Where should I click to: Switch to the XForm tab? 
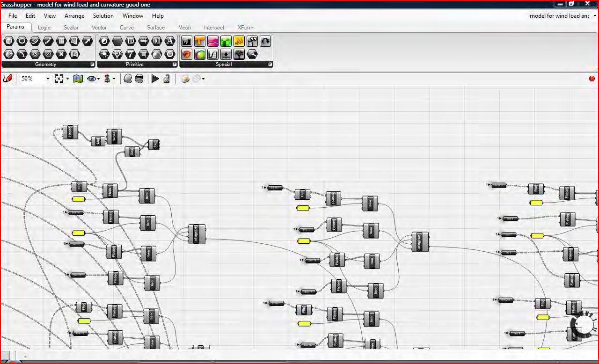[x=245, y=28]
